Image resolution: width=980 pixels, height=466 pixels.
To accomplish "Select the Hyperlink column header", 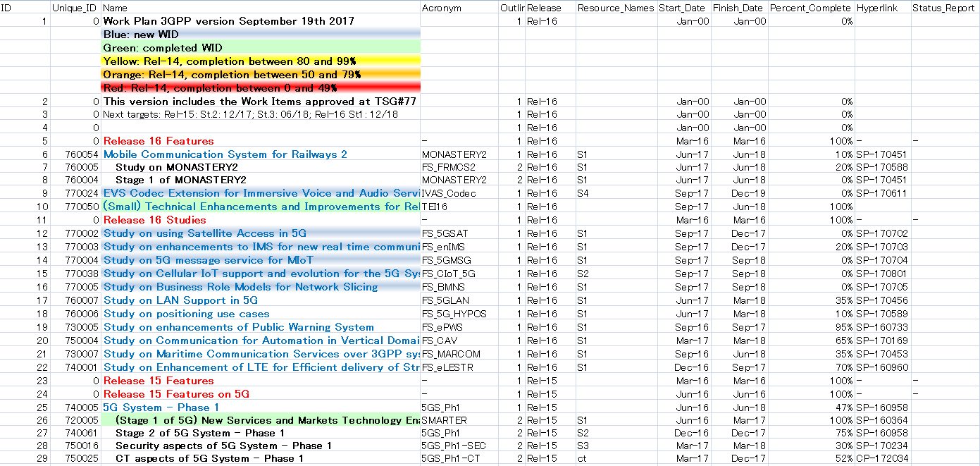I will (883, 8).
